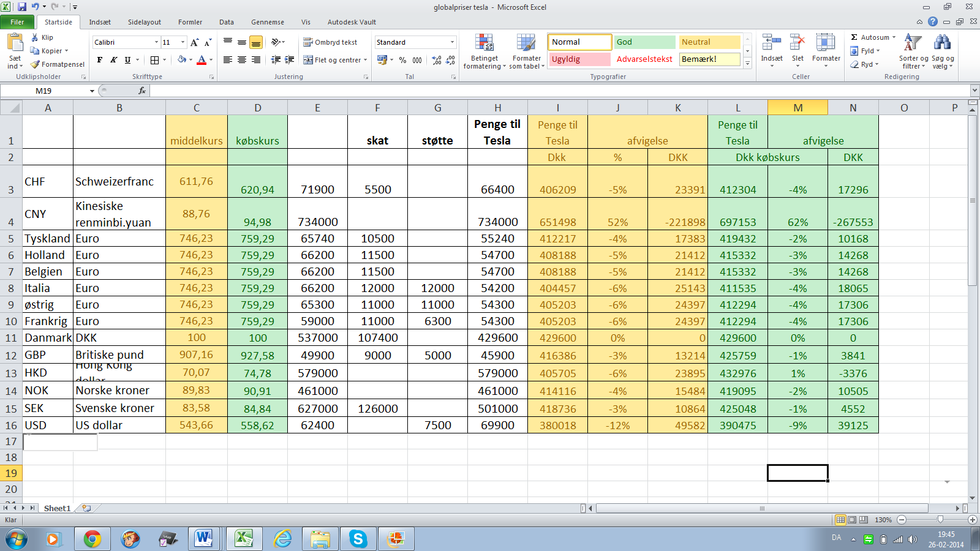Apply fill color with the paint bucket
This screenshot has height=551, width=980.
tap(182, 60)
